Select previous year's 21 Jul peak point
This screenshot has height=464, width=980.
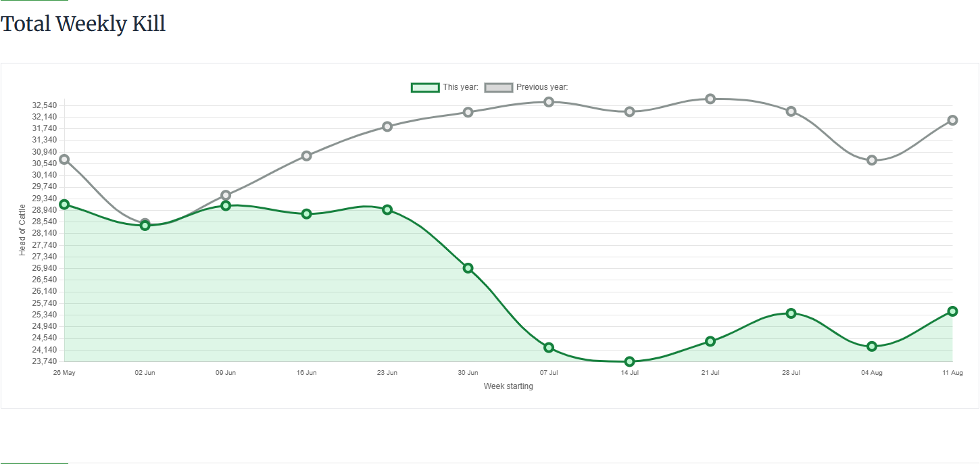pos(710,99)
